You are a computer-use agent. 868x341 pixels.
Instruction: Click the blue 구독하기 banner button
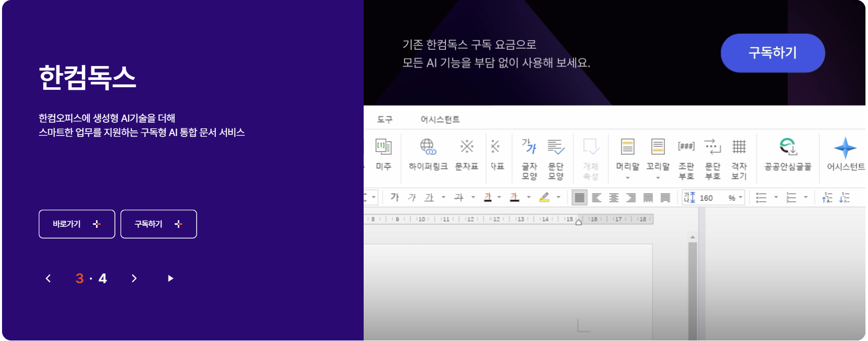pyautogui.click(x=773, y=53)
